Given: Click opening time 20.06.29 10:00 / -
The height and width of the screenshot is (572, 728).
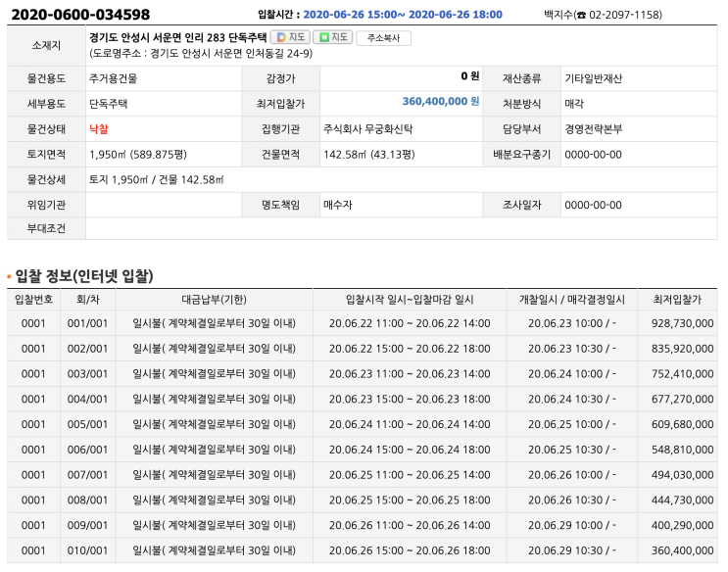Looking at the screenshot, I should [572, 525].
